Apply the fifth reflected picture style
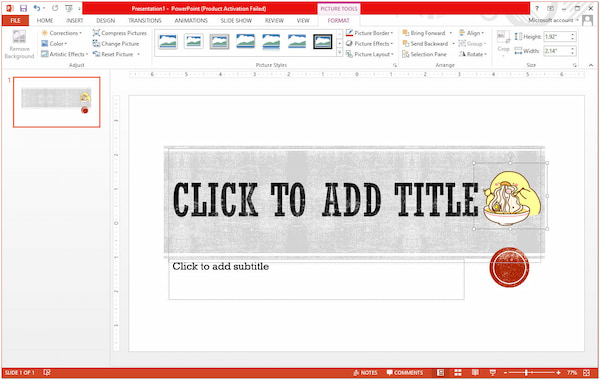The image size is (600, 380). click(271, 41)
